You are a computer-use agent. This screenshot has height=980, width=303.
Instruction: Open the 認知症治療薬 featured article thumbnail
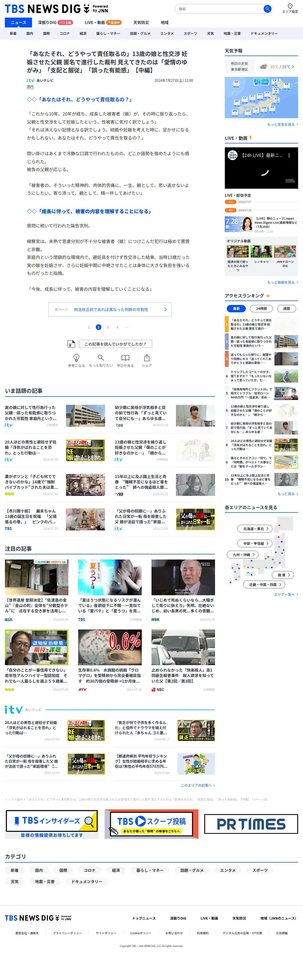[36, 647]
